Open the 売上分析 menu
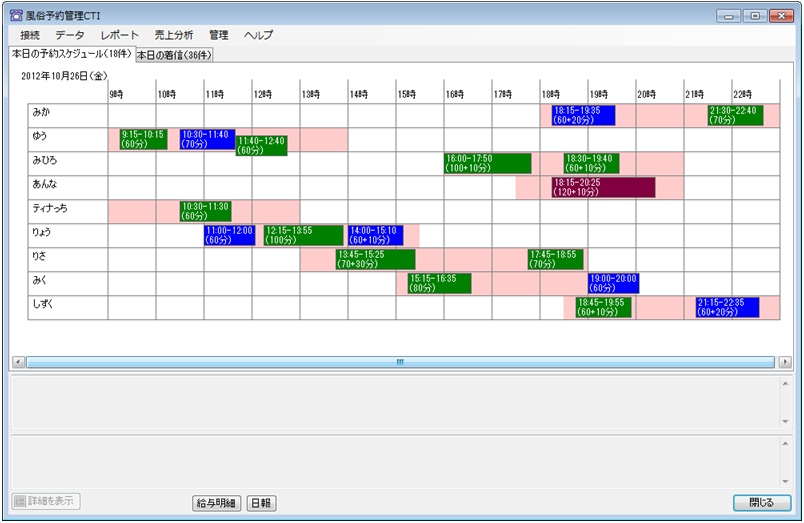The height and width of the screenshot is (523, 804). point(174,35)
